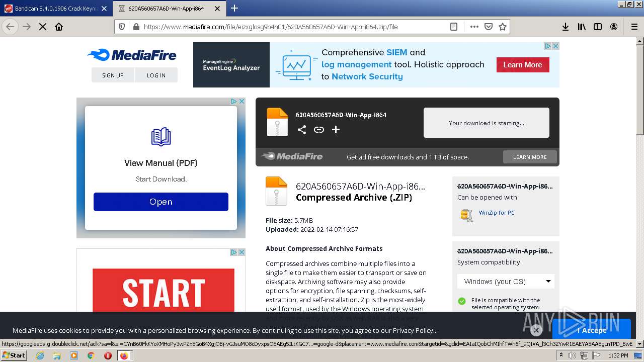Click the blue Open button in the ad
Viewport: 644px width, 362px height.
tap(161, 202)
